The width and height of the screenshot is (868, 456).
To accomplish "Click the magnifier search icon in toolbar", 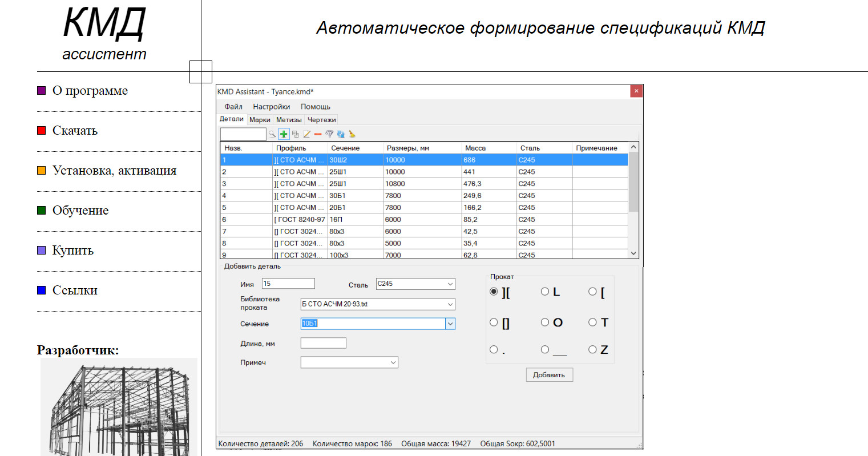I will [272, 134].
